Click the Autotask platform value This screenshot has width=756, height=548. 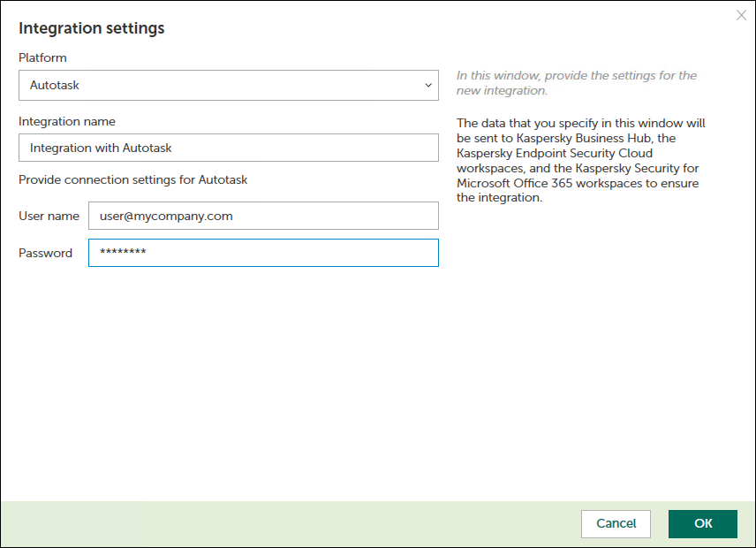[x=53, y=85]
